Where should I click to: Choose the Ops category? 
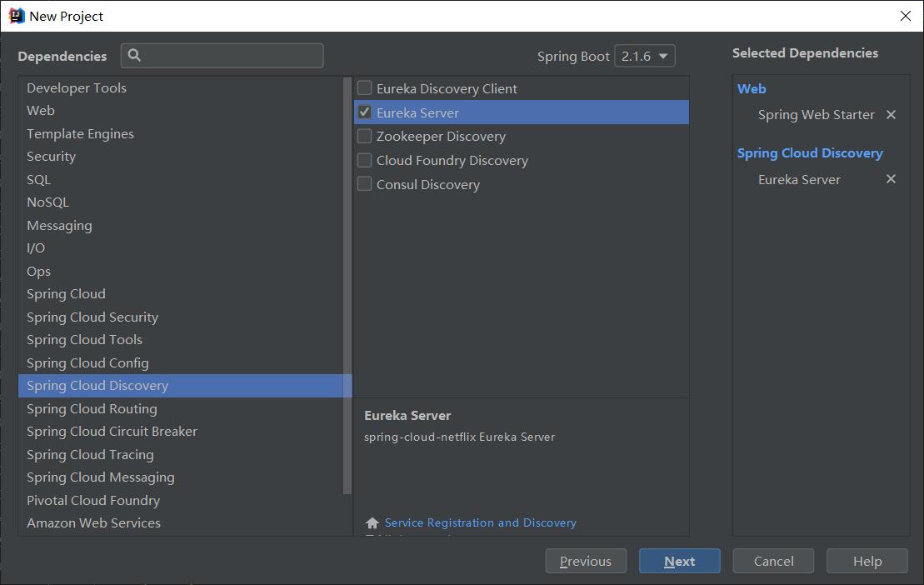(180, 272)
